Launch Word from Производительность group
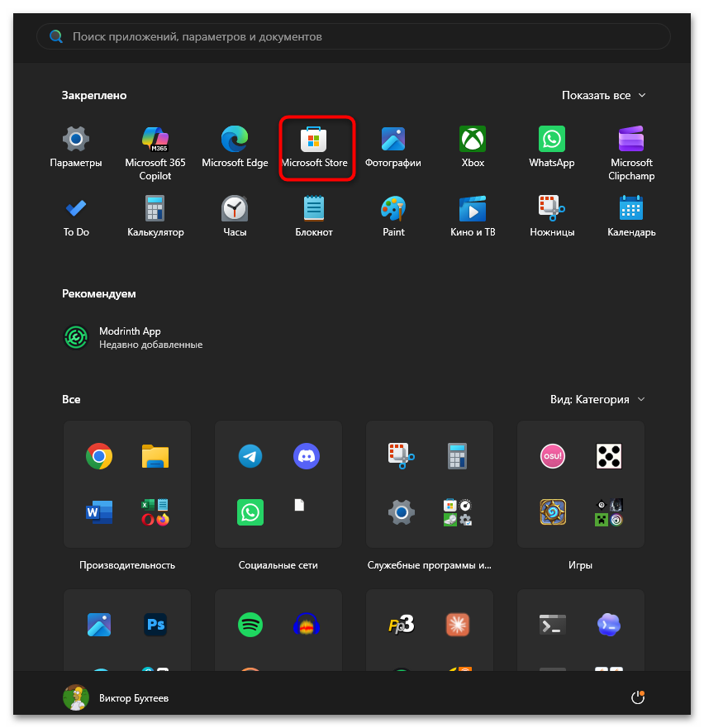This screenshot has width=704, height=728. (99, 512)
